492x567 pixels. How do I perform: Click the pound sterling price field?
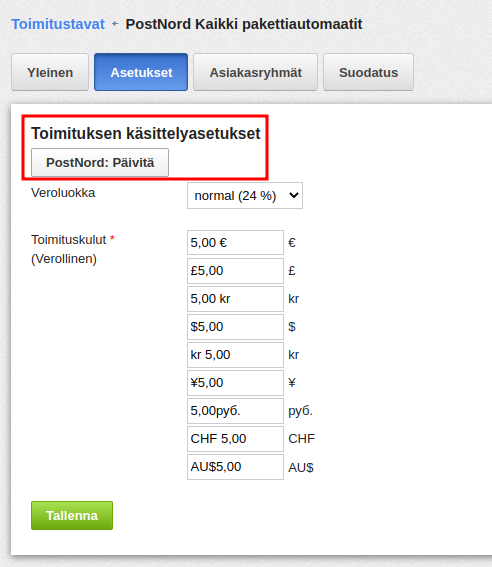pyautogui.click(x=235, y=271)
